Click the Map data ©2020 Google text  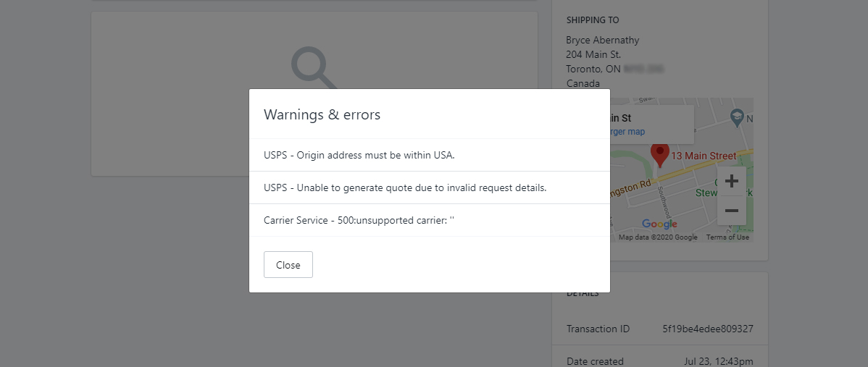coord(658,237)
